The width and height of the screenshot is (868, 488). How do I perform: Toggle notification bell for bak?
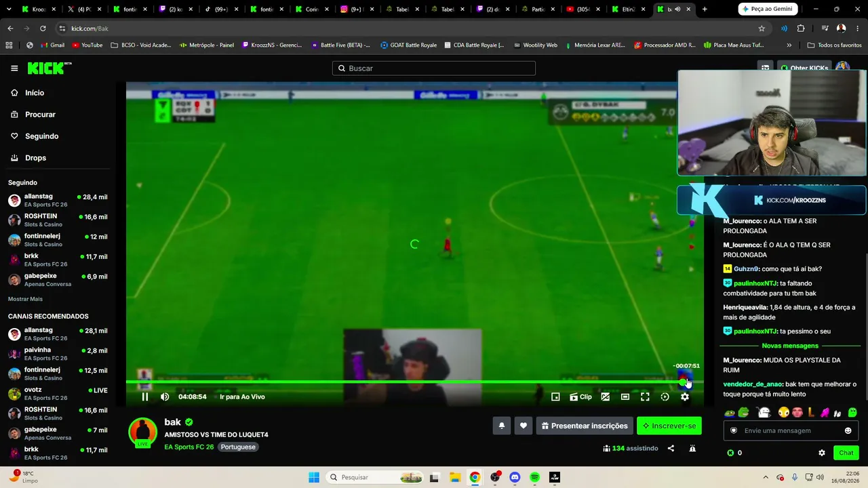502,426
